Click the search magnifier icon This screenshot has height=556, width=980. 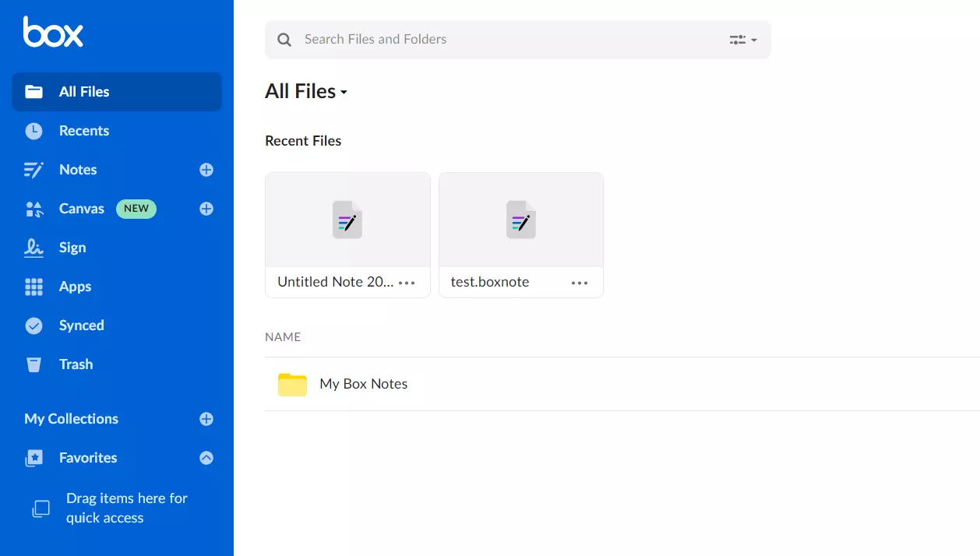[x=285, y=40]
